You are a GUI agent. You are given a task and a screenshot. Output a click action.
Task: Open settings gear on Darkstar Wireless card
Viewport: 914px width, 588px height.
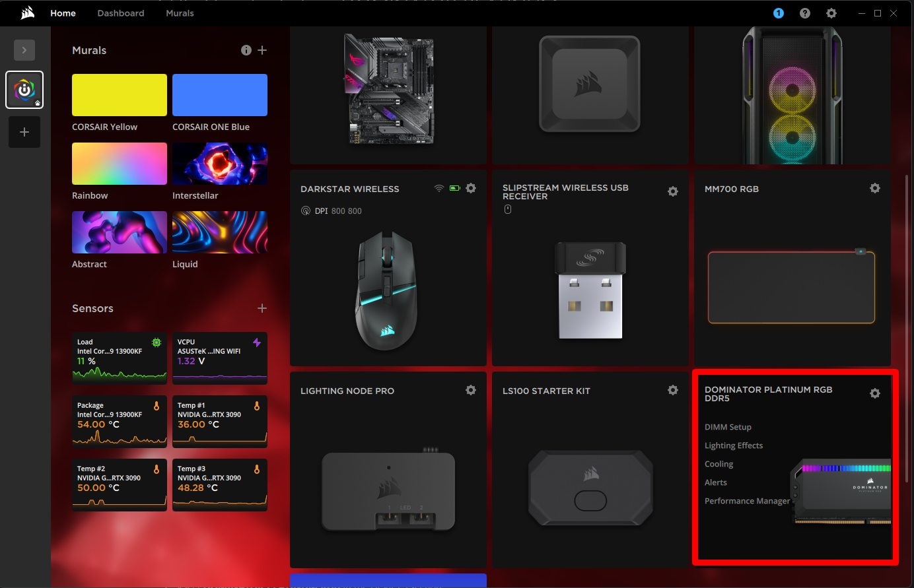click(471, 189)
